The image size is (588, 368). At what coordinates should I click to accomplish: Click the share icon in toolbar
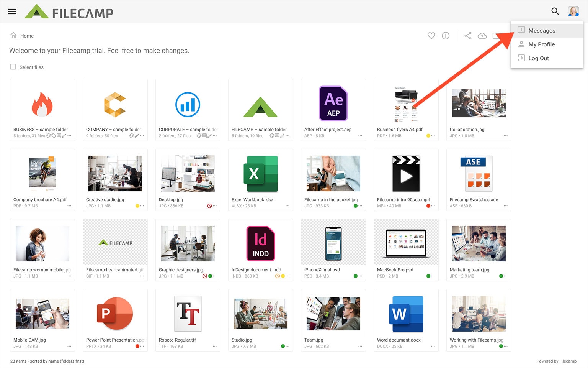point(468,36)
